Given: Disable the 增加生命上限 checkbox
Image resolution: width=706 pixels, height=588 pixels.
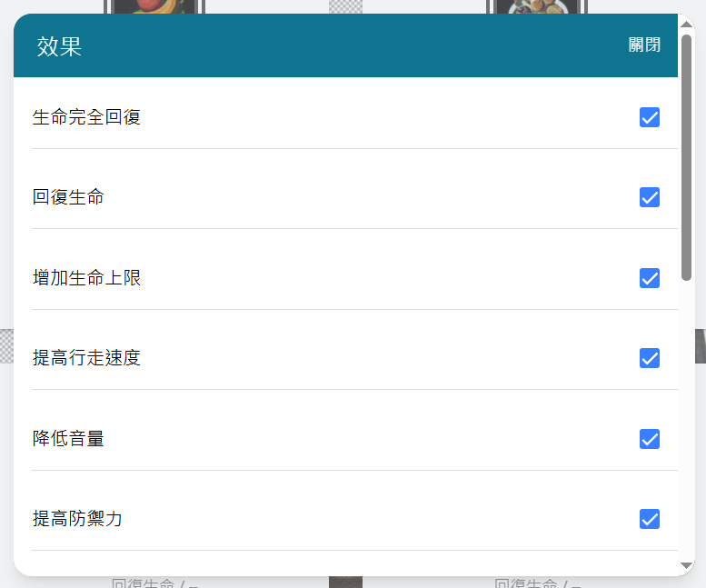Looking at the screenshot, I should 650,278.
